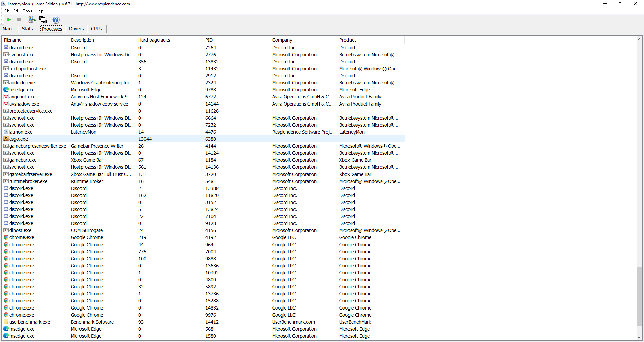Click the Chrome icon for PID 15288 row

point(6,301)
